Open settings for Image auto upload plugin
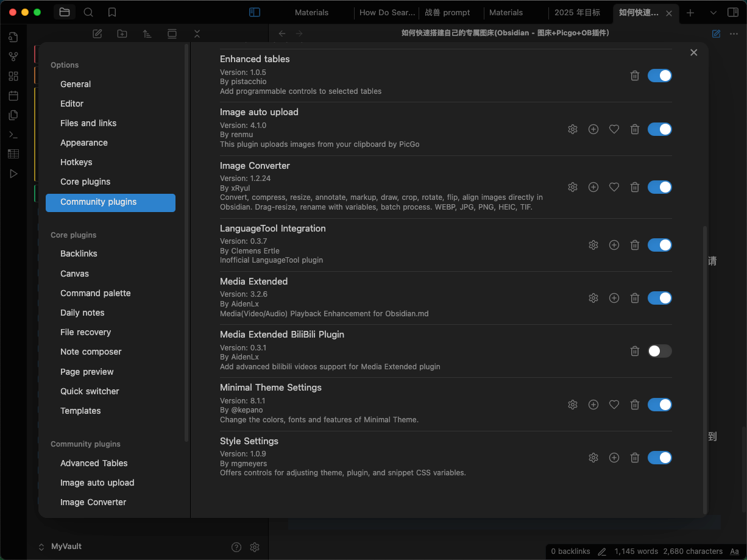Viewport: 747px width, 560px height. [x=572, y=129]
